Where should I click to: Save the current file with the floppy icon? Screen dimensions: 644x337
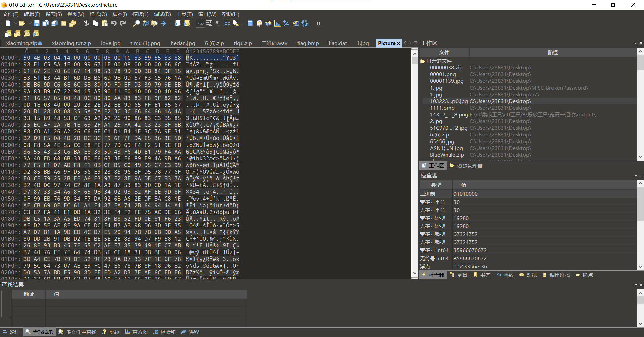pyautogui.click(x=37, y=23)
